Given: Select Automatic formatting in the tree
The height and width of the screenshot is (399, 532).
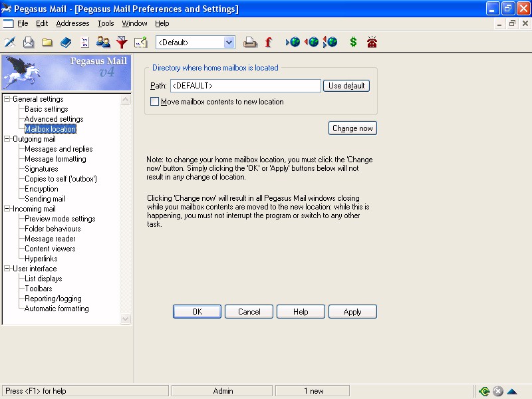Looking at the screenshot, I should [x=57, y=309].
